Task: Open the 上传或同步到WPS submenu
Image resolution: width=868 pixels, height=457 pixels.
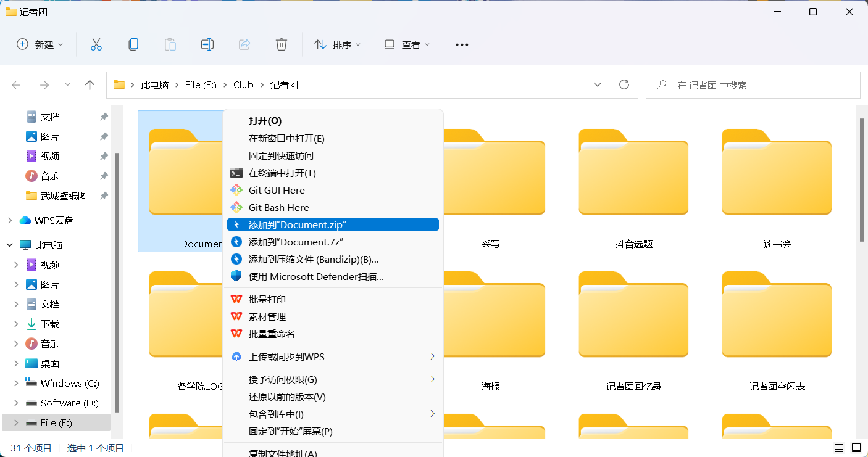Action: pos(333,357)
